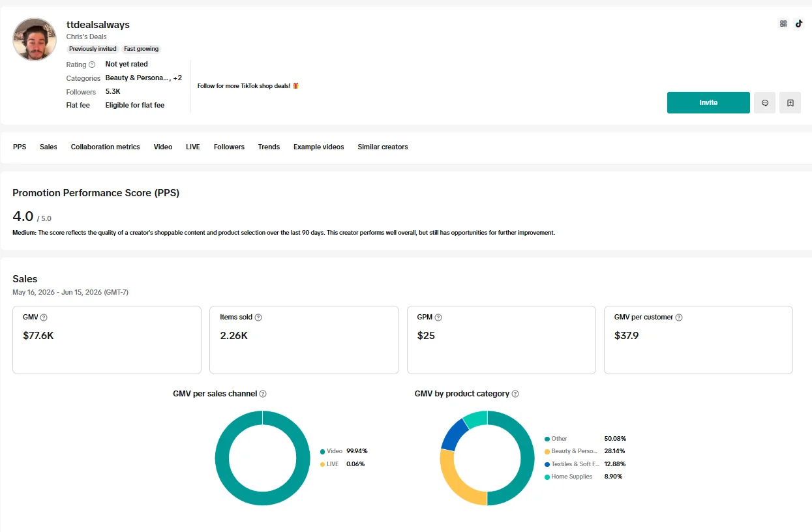Click the GMV by product category info icon
812x532 pixels.
[x=515, y=394]
